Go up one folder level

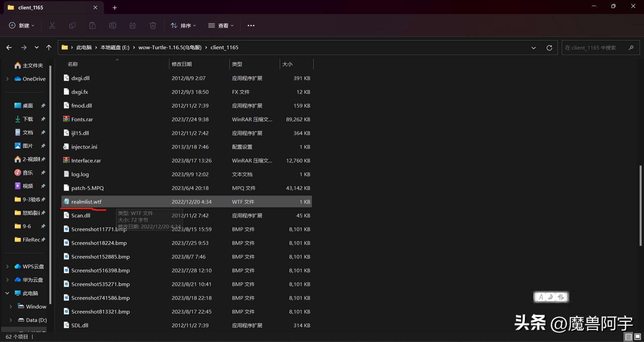[49, 48]
